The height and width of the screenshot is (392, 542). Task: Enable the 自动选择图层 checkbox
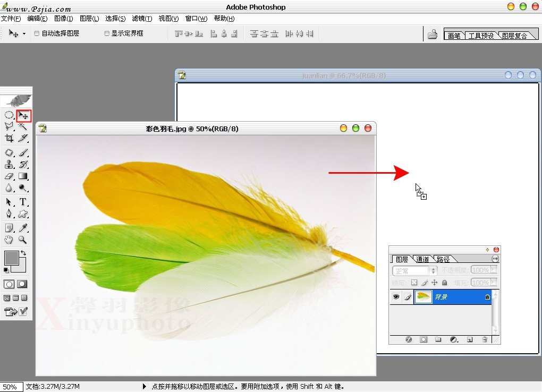37,33
